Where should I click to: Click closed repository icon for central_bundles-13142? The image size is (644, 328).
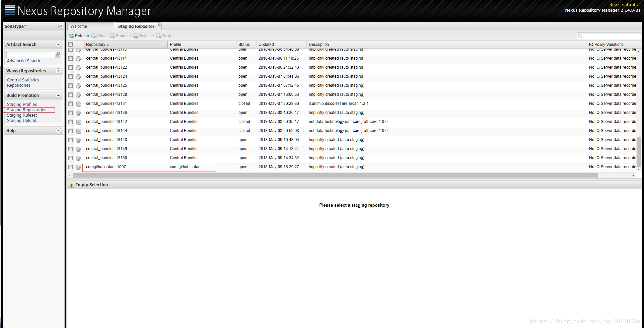79,122
